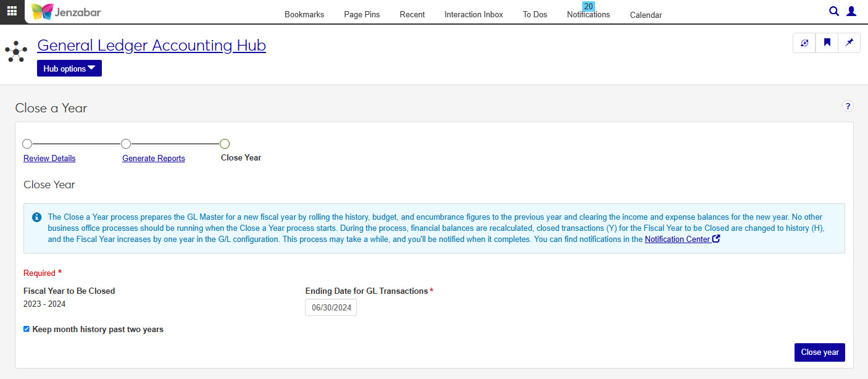Open help question mark icon
Image resolution: width=868 pixels, height=379 pixels.
[848, 106]
